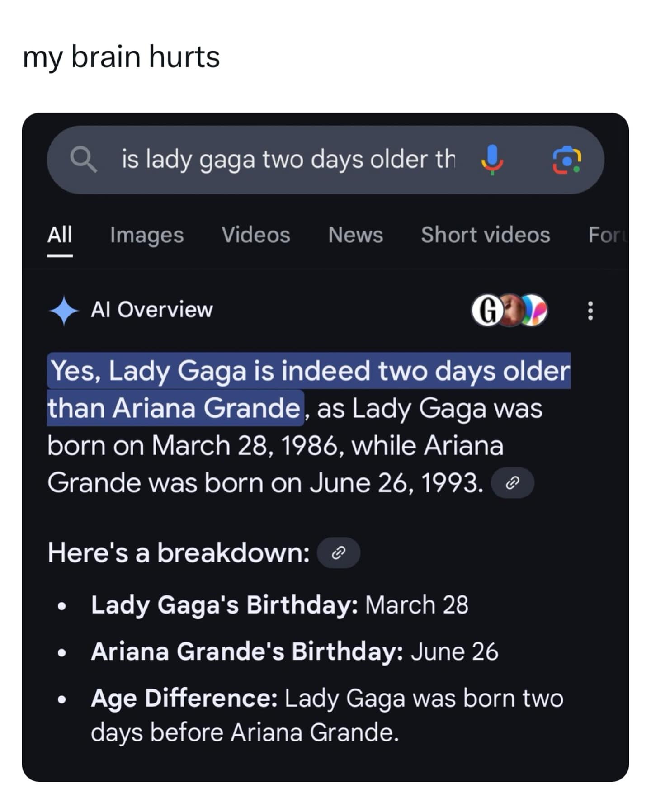
Task: Open Google Lens camera search
Action: (567, 160)
